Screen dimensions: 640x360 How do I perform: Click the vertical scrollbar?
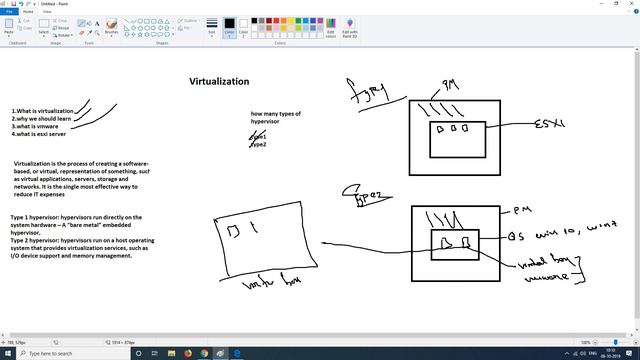(x=637, y=184)
